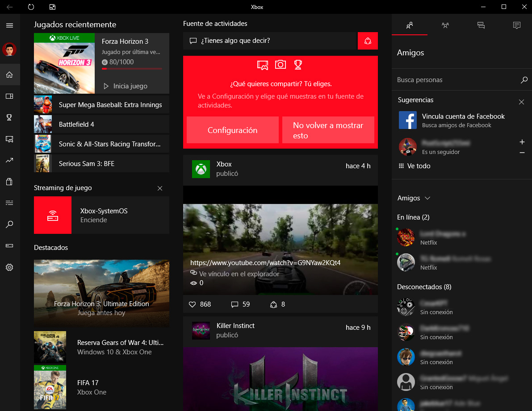Open Settings gear in sidebar
Screen dimensions: 532x411
(x=9, y=267)
